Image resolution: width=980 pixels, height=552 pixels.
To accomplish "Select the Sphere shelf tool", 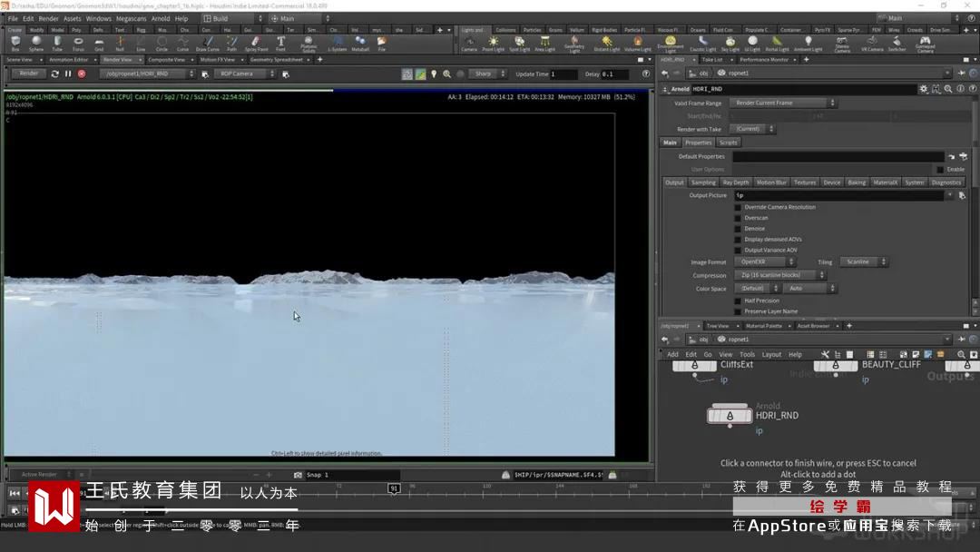I will tap(36, 44).
